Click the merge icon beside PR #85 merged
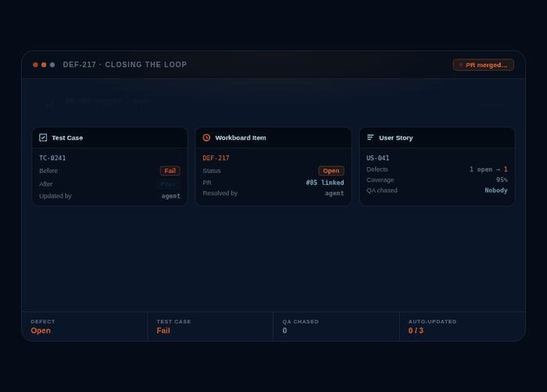 (x=51, y=105)
